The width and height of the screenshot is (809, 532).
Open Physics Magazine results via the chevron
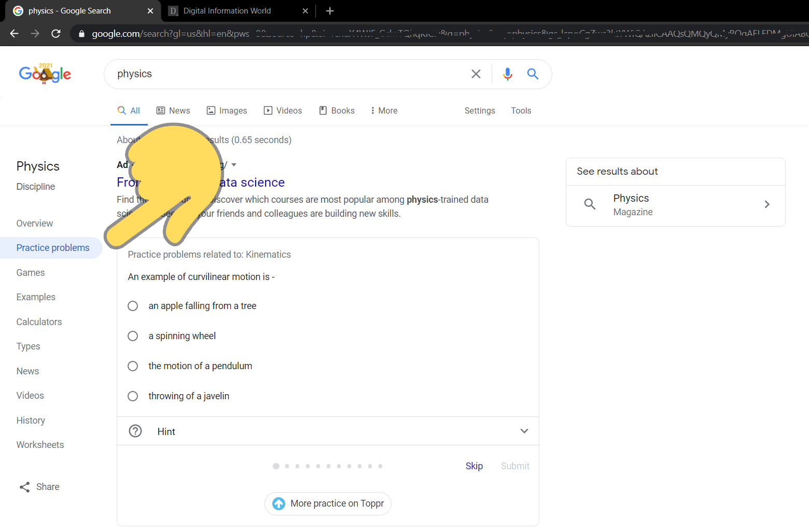tap(767, 204)
